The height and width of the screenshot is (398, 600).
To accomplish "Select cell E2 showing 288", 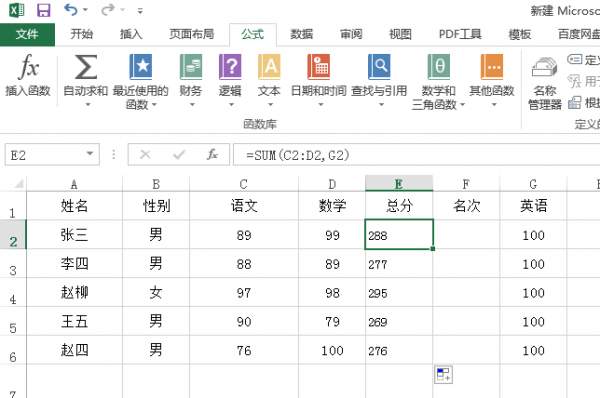I will coord(399,235).
